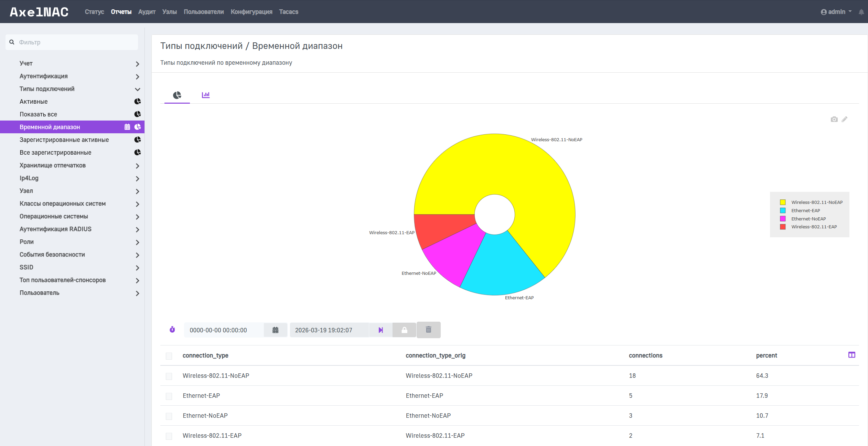This screenshot has height=446, width=868.
Task: Open the Конфигурация menu in the top bar
Action: pos(251,12)
